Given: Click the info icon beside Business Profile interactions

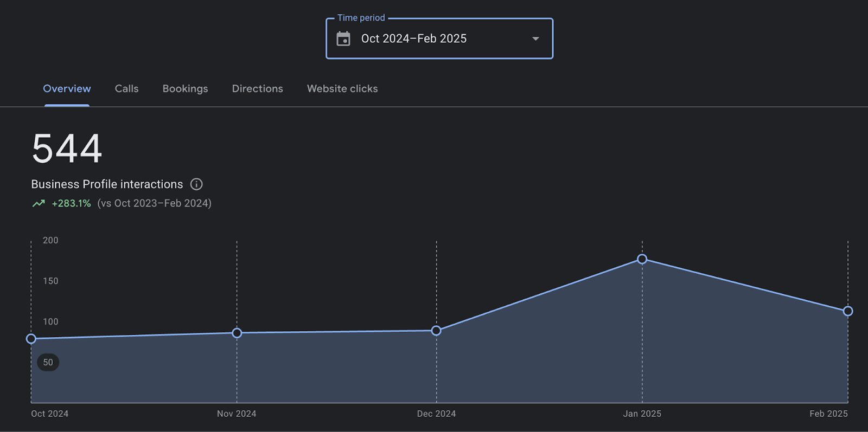Looking at the screenshot, I should (196, 184).
